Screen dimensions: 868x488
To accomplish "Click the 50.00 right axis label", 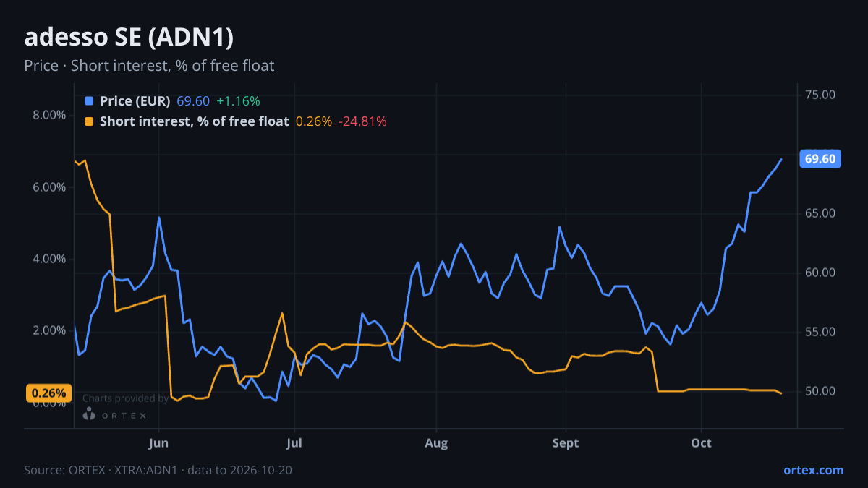I will point(821,391).
